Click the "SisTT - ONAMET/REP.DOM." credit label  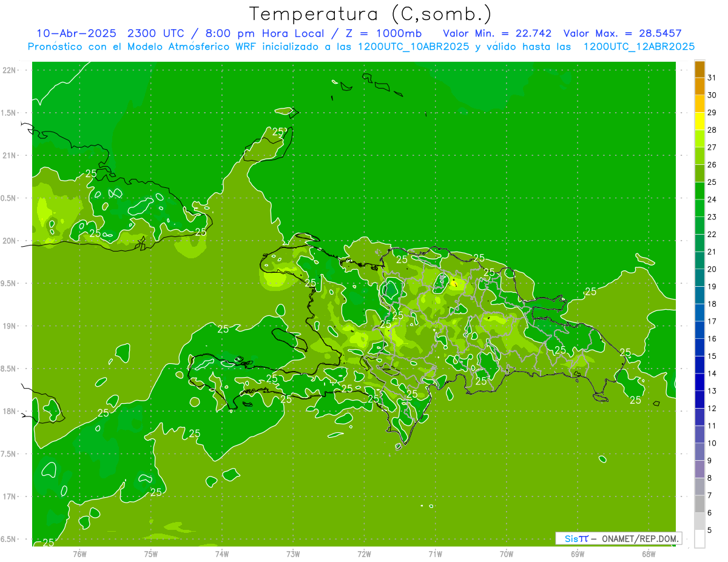(618, 538)
